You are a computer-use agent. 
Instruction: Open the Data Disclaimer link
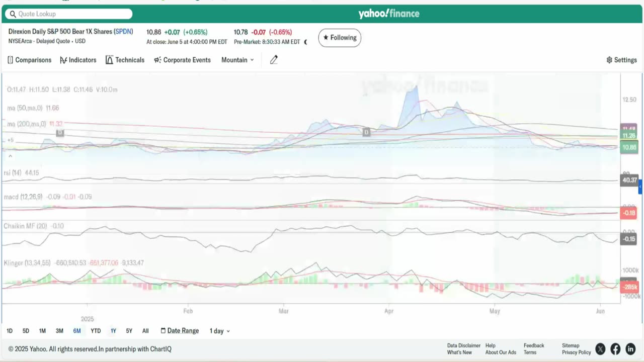click(x=464, y=345)
